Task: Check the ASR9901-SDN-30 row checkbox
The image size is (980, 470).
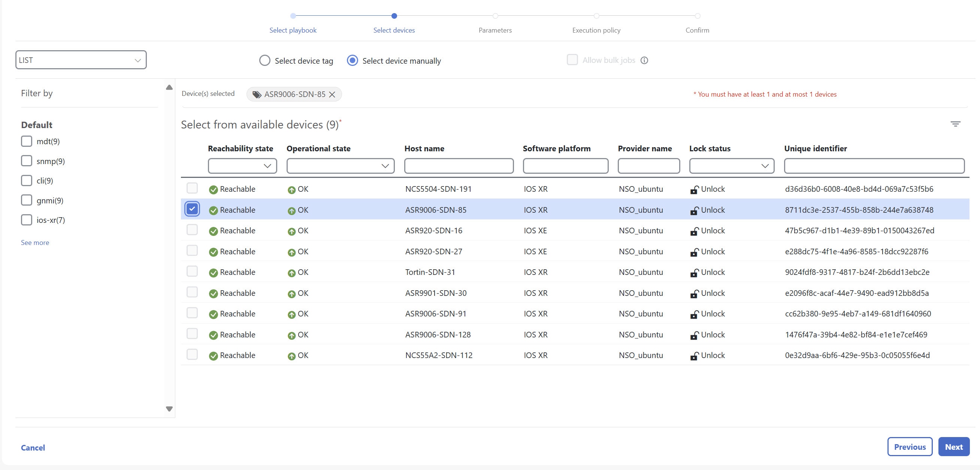Action: 192,292
